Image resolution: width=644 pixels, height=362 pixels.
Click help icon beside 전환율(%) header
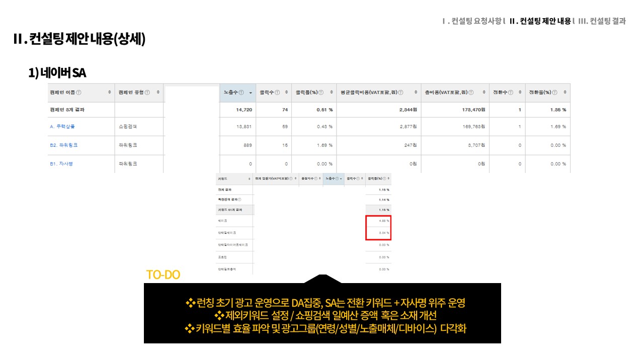[x=554, y=93]
